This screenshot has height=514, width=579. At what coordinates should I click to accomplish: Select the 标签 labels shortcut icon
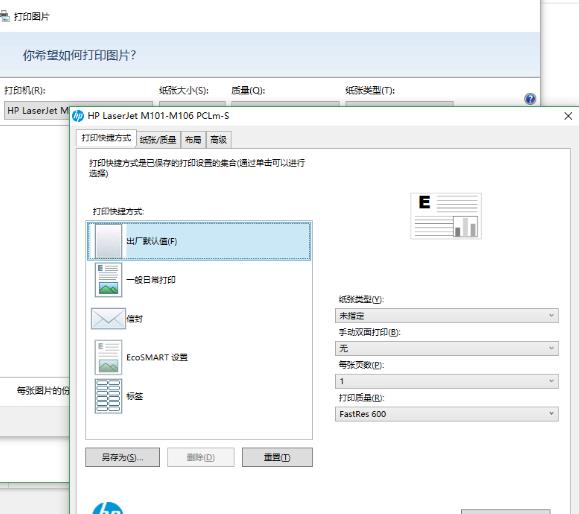108,396
